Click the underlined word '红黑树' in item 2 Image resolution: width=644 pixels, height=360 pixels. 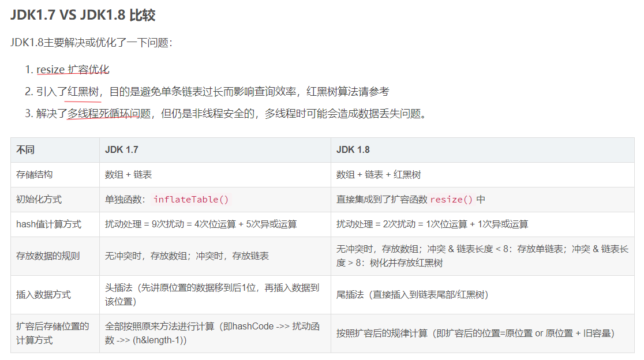pyautogui.click(x=83, y=92)
